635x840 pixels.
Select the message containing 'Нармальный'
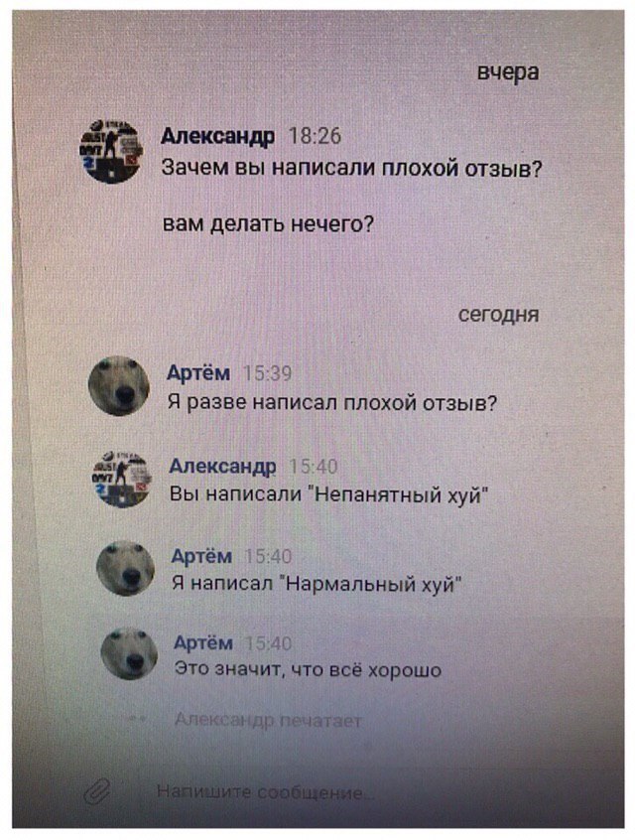(x=317, y=583)
